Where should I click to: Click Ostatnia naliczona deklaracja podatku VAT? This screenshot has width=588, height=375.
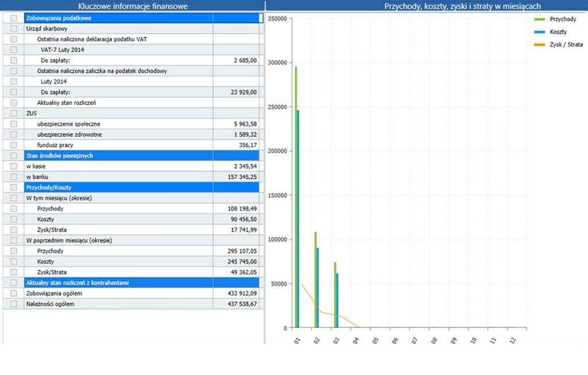coord(92,39)
